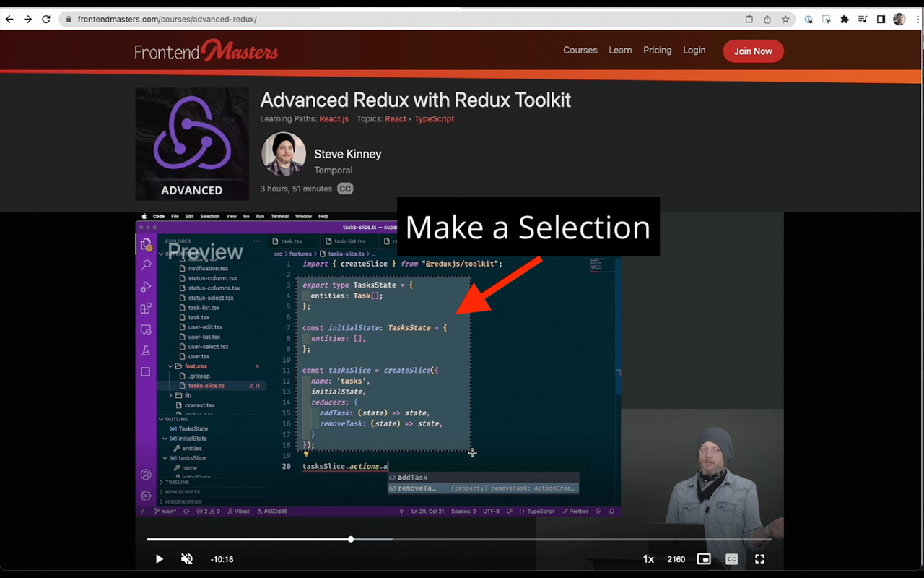The height and width of the screenshot is (578, 924).
Task: Choose addTask from the autocomplete list
Action: 483,478
